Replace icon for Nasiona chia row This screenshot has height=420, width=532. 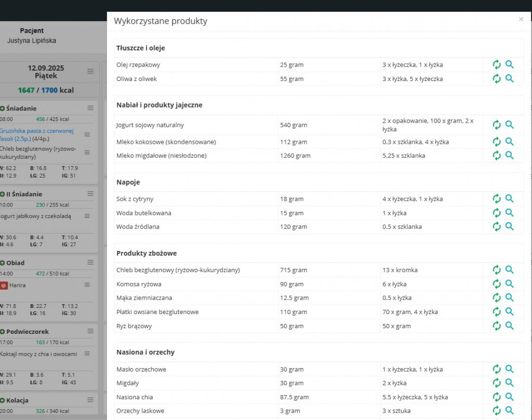[x=497, y=397]
